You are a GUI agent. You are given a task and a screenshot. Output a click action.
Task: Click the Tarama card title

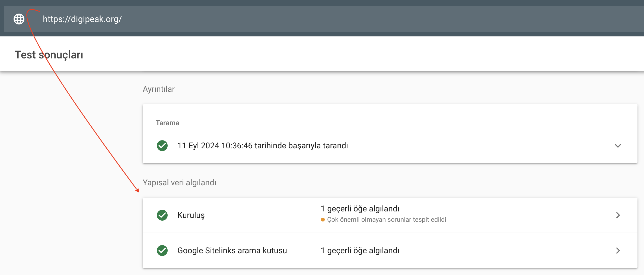[167, 123]
